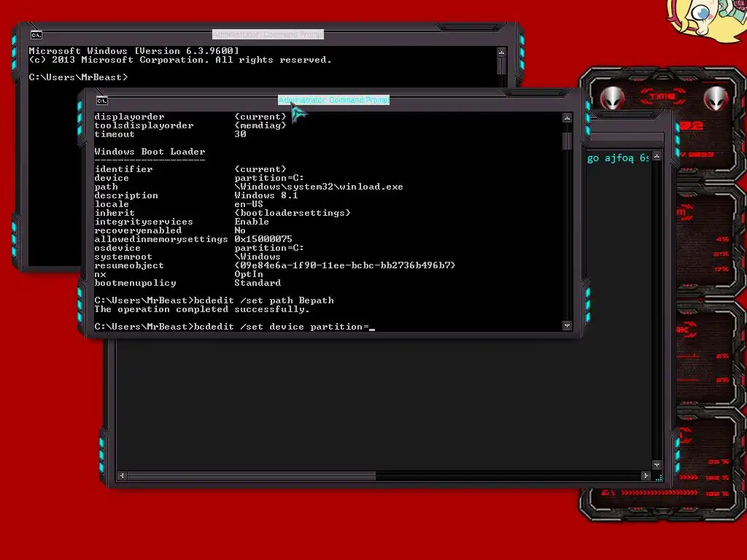
Task: Click the resumeobject GUID value
Action: point(345,265)
